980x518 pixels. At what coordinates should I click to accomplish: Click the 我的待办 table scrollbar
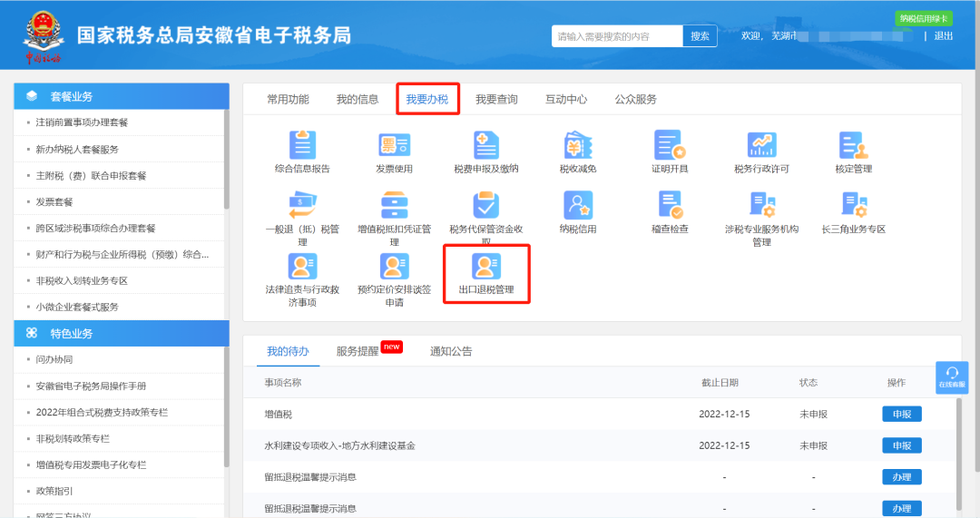[959, 454]
